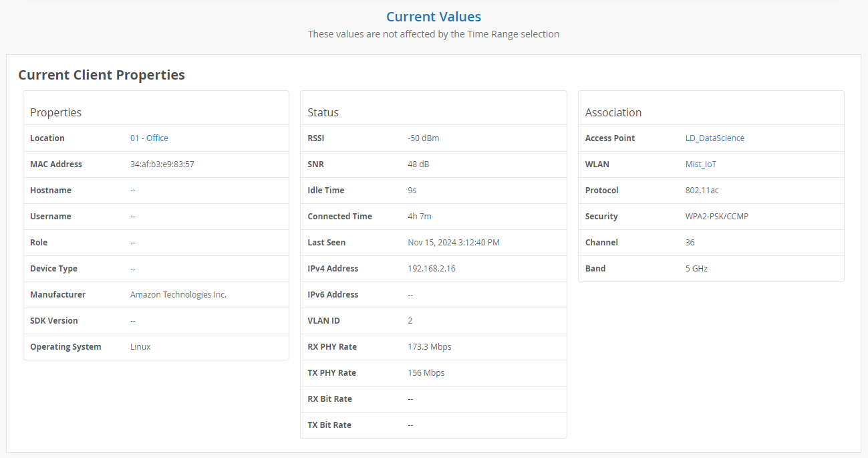The image size is (868, 458).
Task: Open the LD_DataScience access point link
Action: (x=714, y=138)
